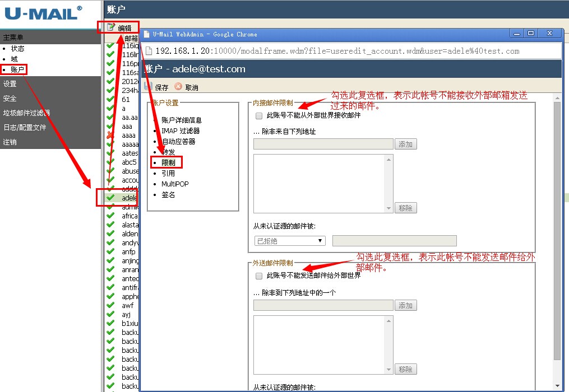Image resolution: width=569 pixels, height=392 pixels.
Task: Open 限制 in account settings list
Action: coord(168,163)
